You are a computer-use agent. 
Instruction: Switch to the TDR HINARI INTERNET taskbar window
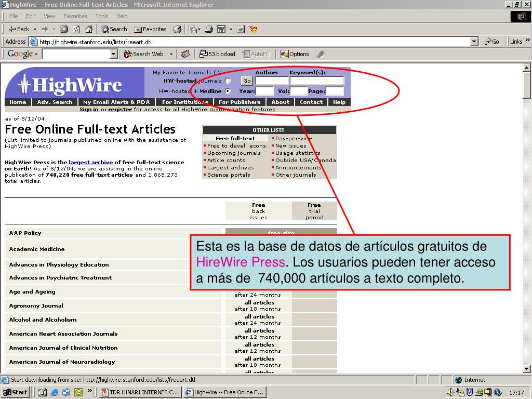(140, 392)
